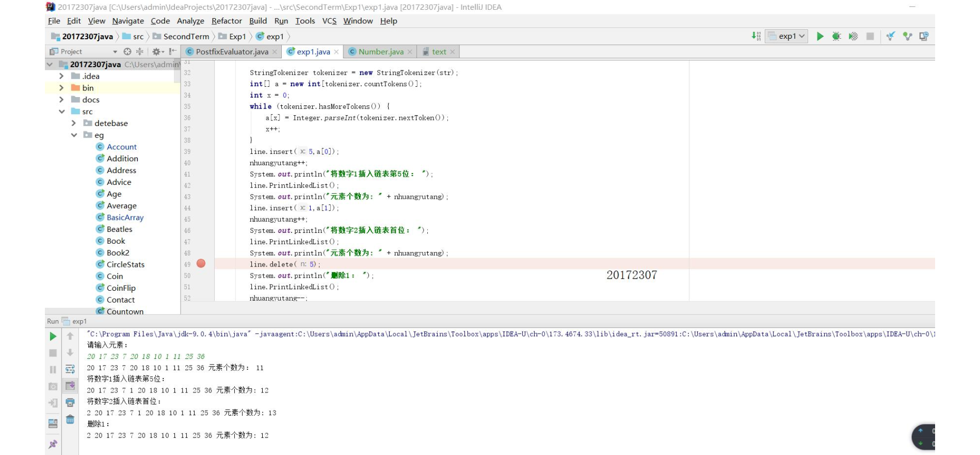980x455 pixels.
Task: Click the 20172307java breadcrumb
Action: click(83, 37)
